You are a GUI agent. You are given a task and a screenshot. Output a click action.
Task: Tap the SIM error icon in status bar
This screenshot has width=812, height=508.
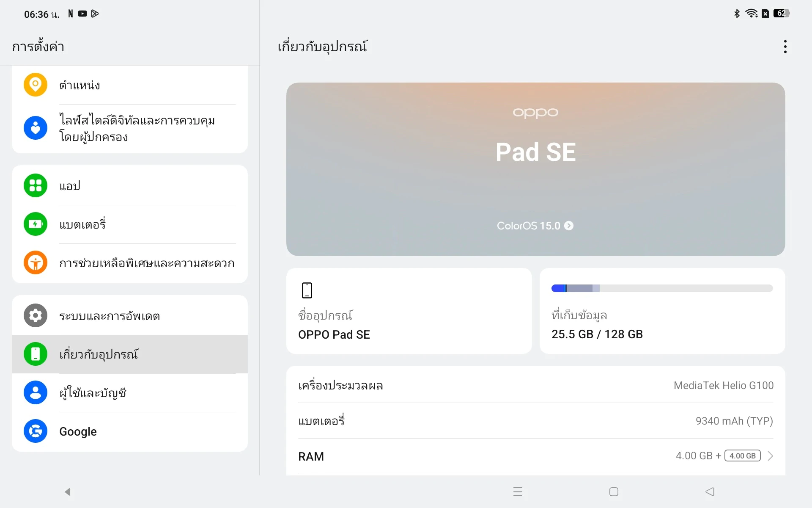pyautogui.click(x=765, y=14)
